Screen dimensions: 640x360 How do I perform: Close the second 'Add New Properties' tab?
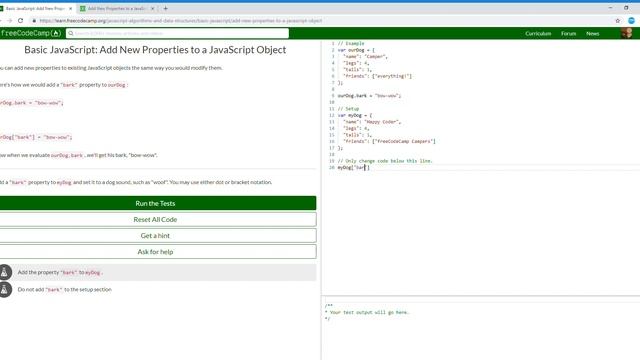pyautogui.click(x=153, y=9)
